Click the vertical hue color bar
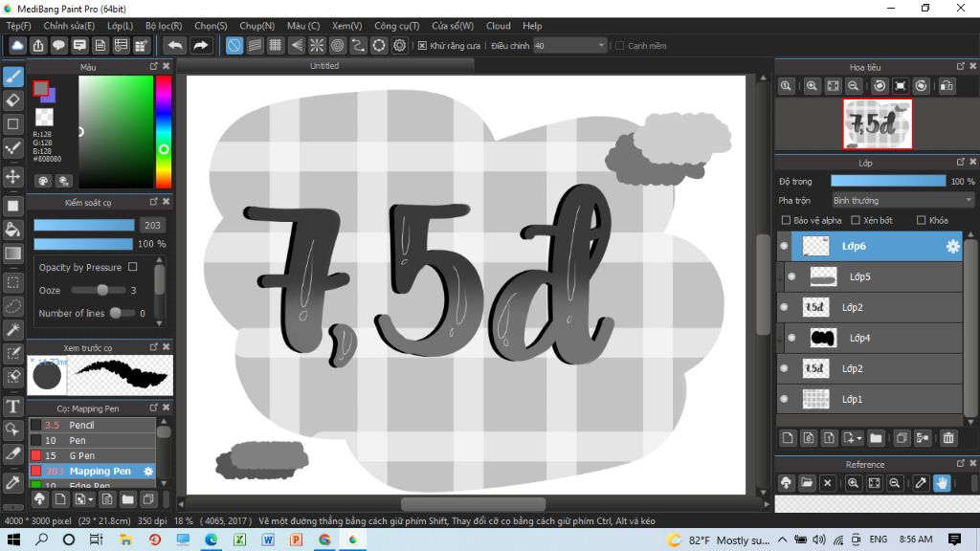Viewport: 980px width, 551px height. [x=163, y=131]
